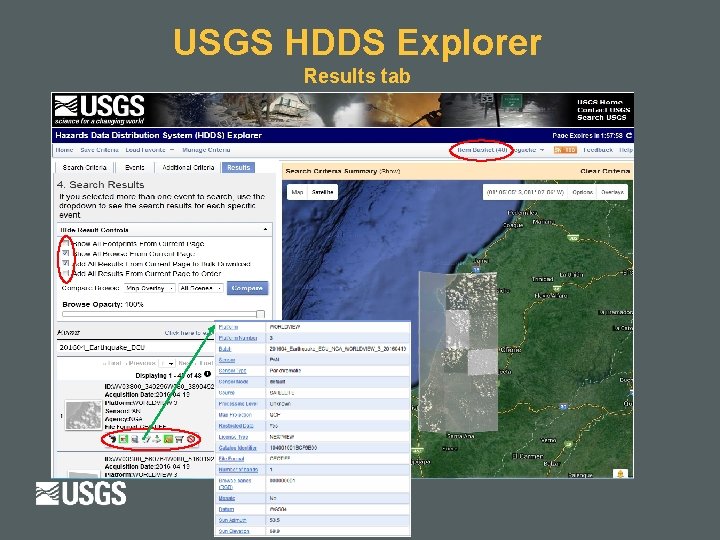The image size is (720, 540).
Task: Click USGS Home header link
Action: 600,102
